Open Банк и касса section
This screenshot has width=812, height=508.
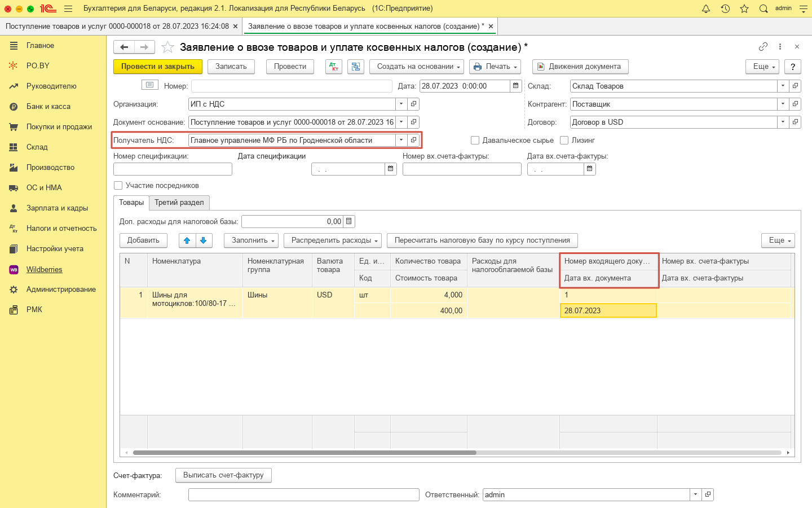pyautogui.click(x=48, y=106)
